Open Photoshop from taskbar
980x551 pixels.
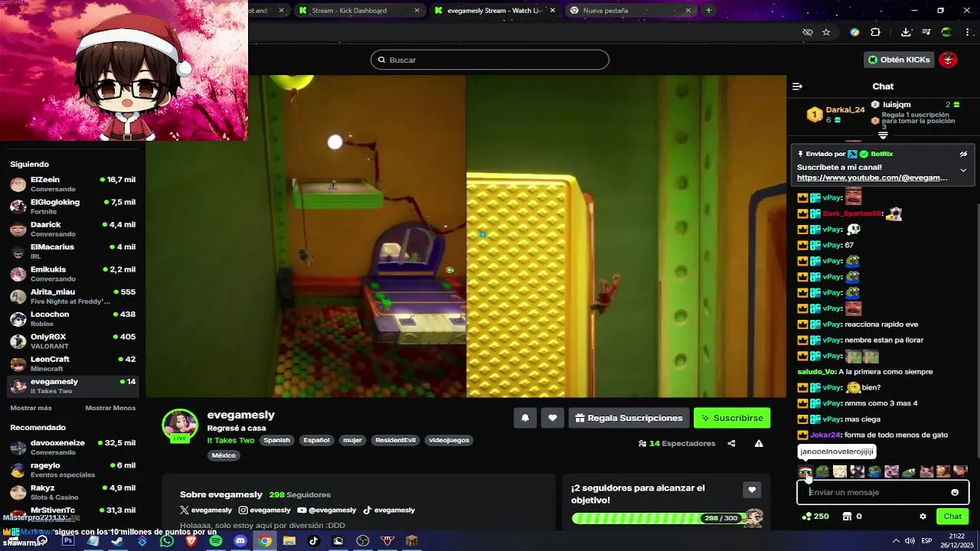(x=68, y=541)
